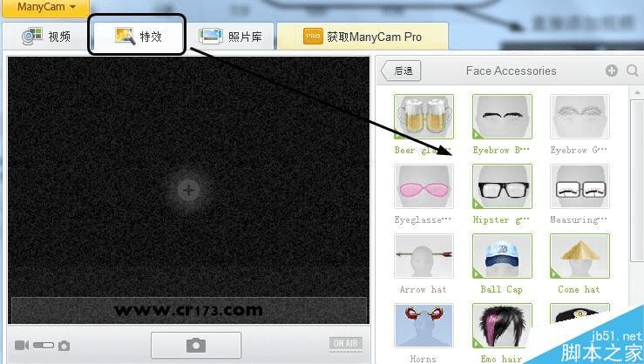644x364 pixels.
Task: Go back with the 后退 button
Action: click(x=401, y=71)
